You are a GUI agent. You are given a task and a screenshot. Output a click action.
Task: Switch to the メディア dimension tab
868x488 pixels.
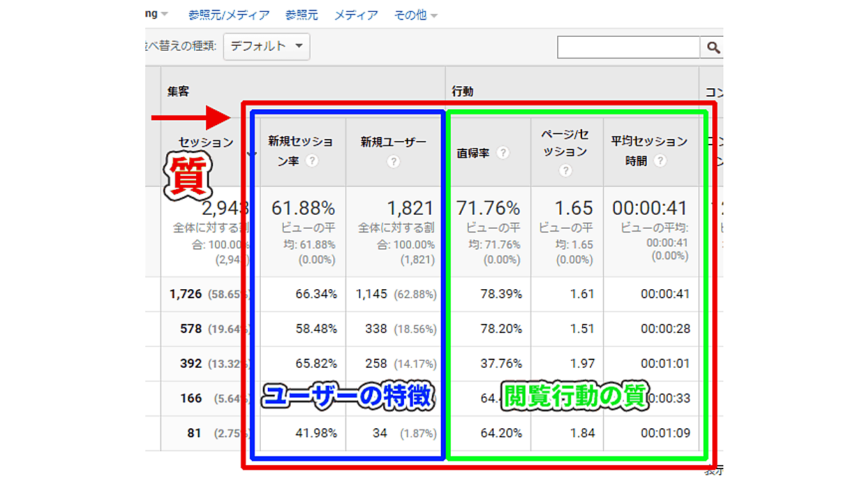pos(355,14)
